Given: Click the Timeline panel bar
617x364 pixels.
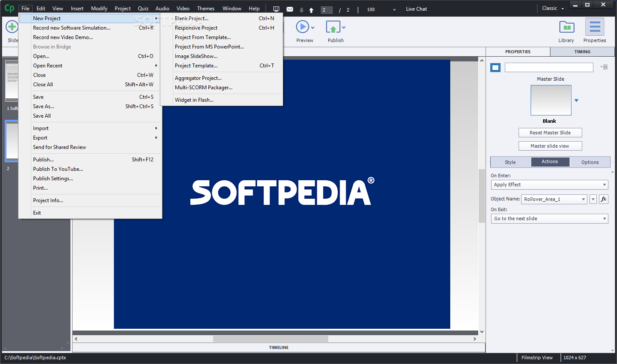Looking at the screenshot, I should click(278, 347).
